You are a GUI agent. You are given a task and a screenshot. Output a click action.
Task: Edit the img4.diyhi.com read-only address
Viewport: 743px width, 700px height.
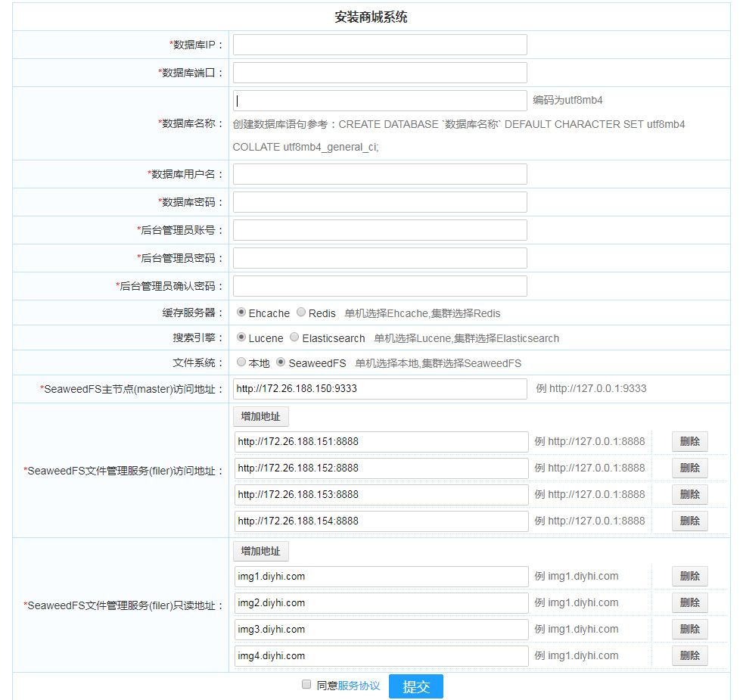pyautogui.click(x=381, y=656)
